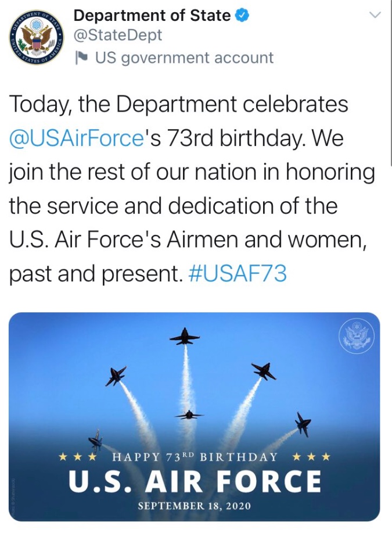The image size is (392, 536).
Task: Click the Department of State display name
Action: 152,16
